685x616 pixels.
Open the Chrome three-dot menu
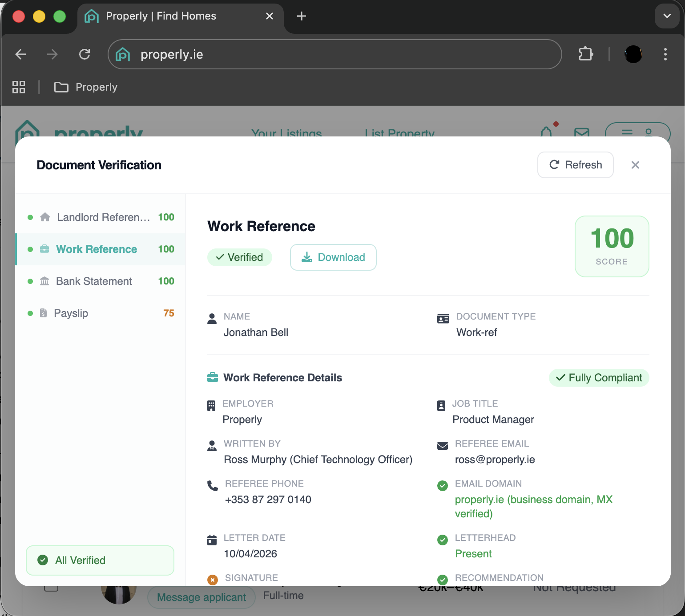point(665,54)
